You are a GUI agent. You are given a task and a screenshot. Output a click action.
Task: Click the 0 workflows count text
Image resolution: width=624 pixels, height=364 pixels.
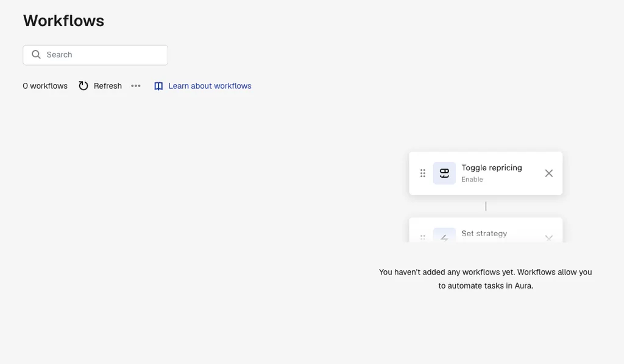pos(45,86)
